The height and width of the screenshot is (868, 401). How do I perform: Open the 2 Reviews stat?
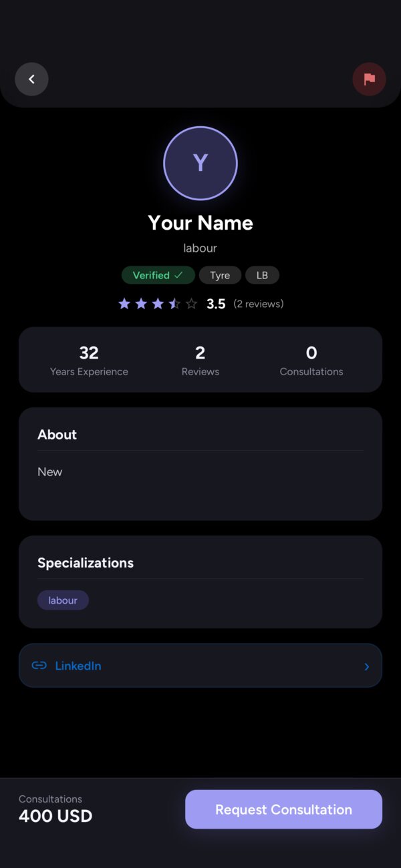(200, 361)
